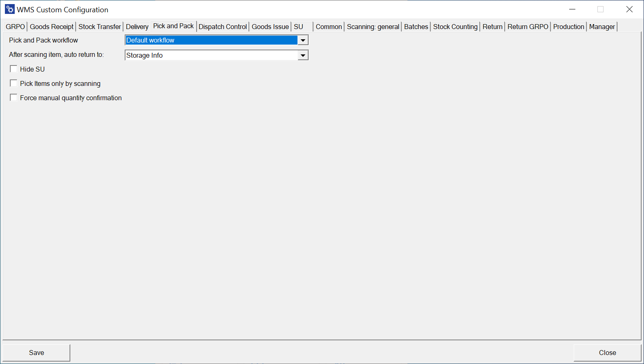Click the Storage Info combo box field
Viewport: 644px width, 364px height.
211,55
